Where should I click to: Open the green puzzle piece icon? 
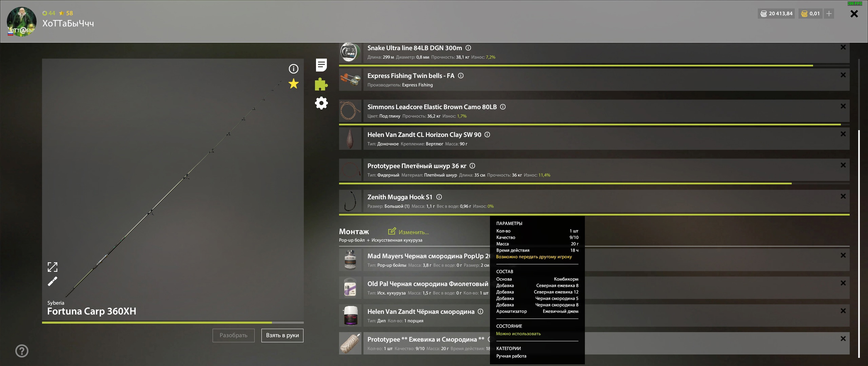(x=321, y=84)
